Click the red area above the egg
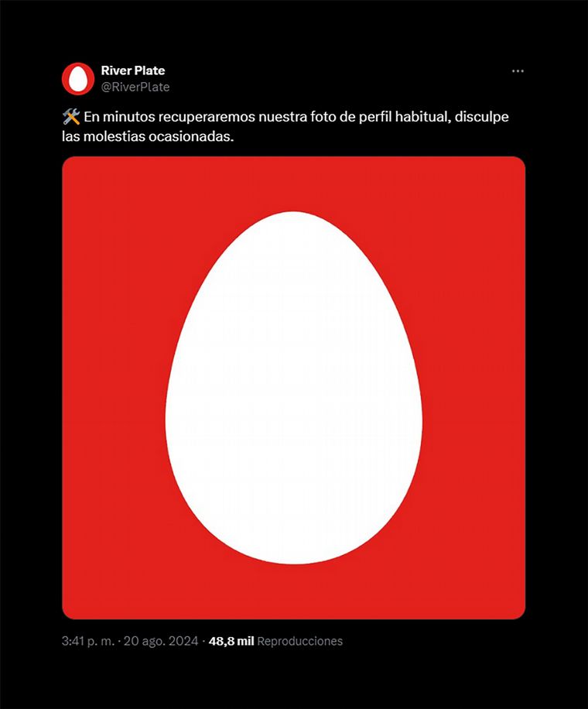The image size is (588, 709). (293, 183)
